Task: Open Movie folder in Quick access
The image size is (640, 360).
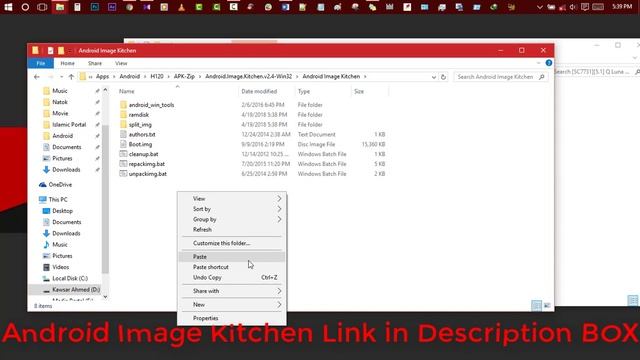Action: 60,113
